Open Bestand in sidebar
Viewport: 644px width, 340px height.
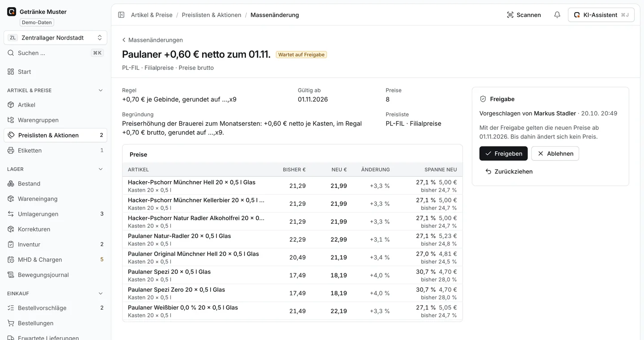(55, 183)
